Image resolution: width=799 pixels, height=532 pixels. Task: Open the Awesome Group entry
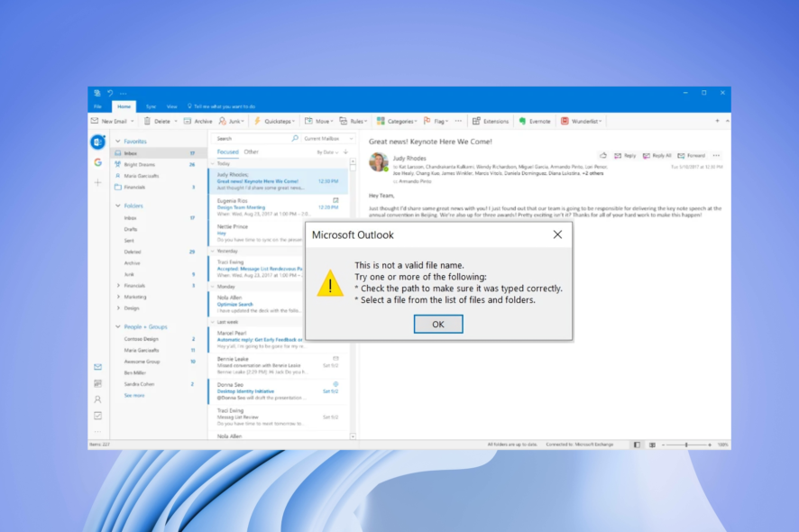[x=142, y=362]
